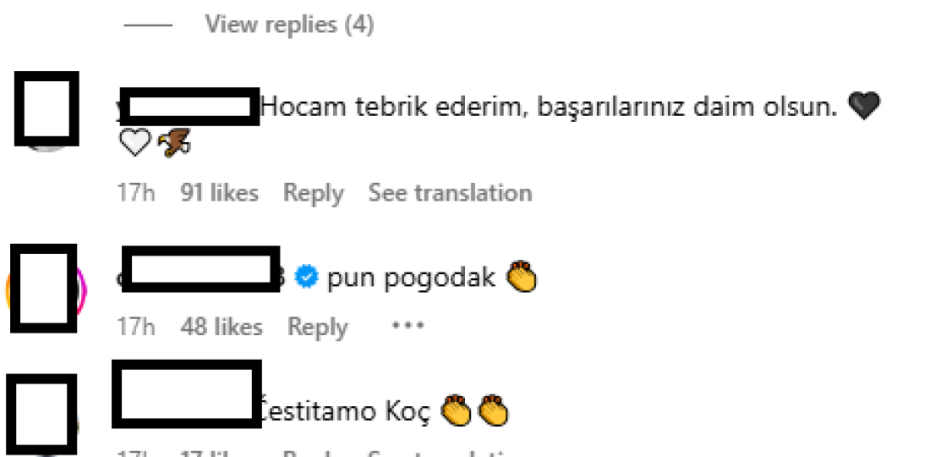Open username of the Hocam tebrik commenter
Screen dimensions: 930x457
(189, 107)
